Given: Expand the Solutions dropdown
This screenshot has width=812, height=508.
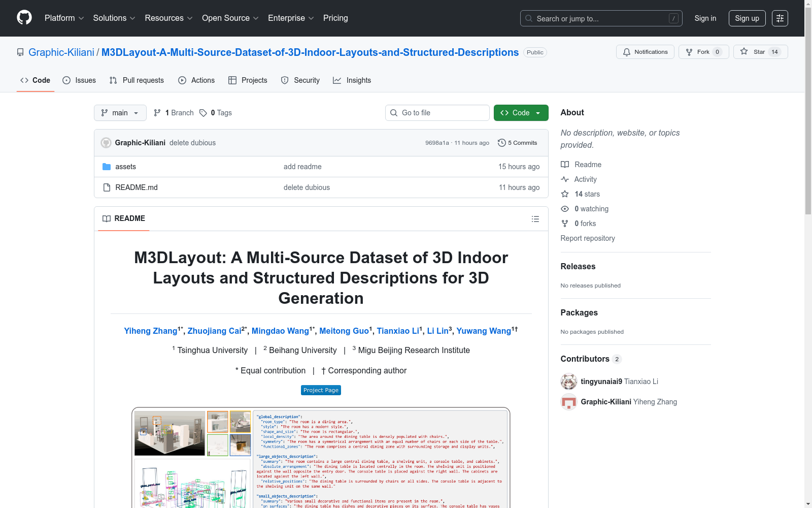Looking at the screenshot, I should pos(114,18).
